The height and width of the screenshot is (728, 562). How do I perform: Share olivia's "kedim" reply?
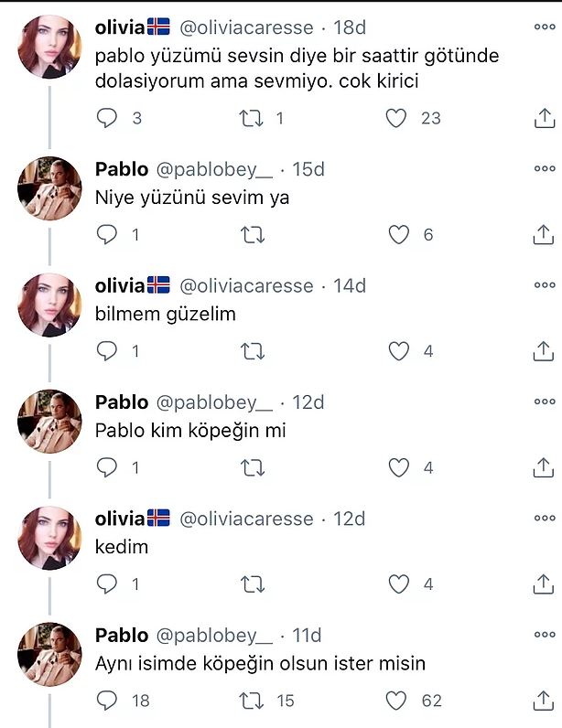543,584
